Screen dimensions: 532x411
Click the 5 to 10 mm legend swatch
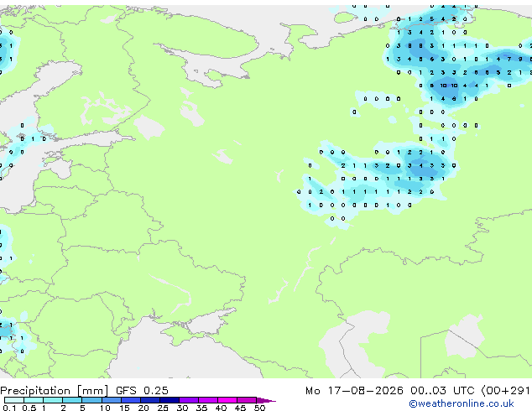pyautogui.click(x=91, y=400)
